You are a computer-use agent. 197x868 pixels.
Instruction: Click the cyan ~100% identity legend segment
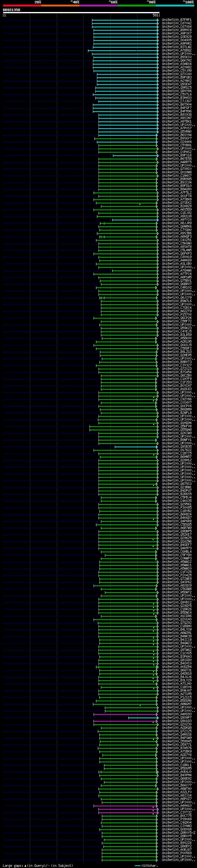175,6
